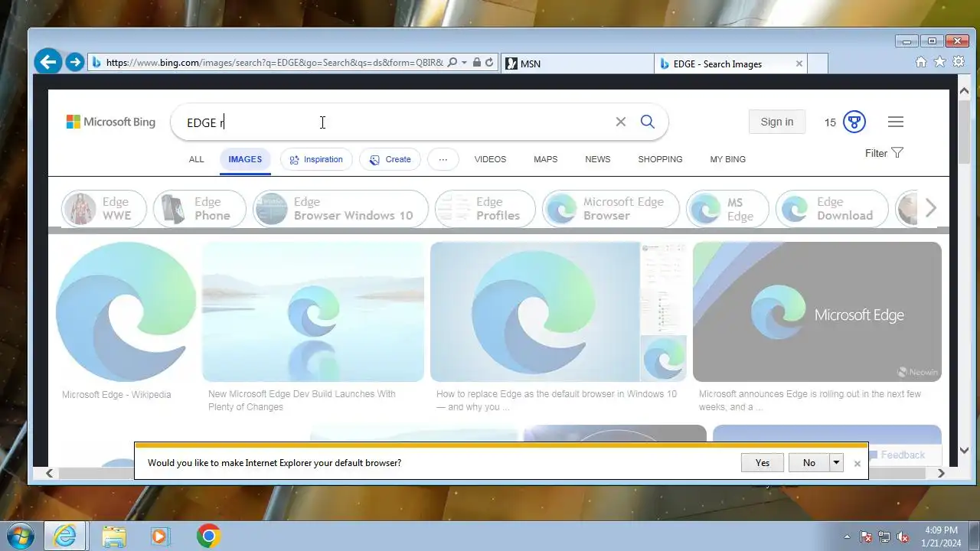
Task: Submit search with Bing magnifier icon
Action: pyautogui.click(x=648, y=122)
